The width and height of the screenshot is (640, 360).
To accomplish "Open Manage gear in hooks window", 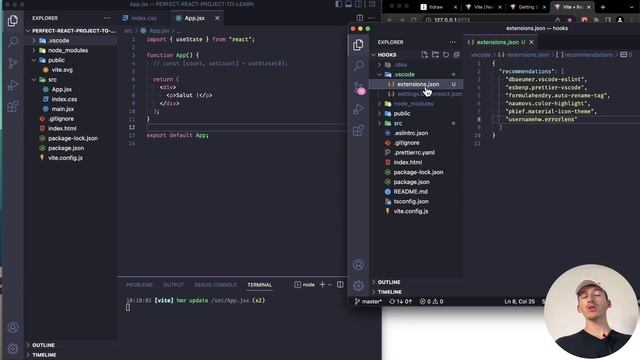I will tap(358, 286).
